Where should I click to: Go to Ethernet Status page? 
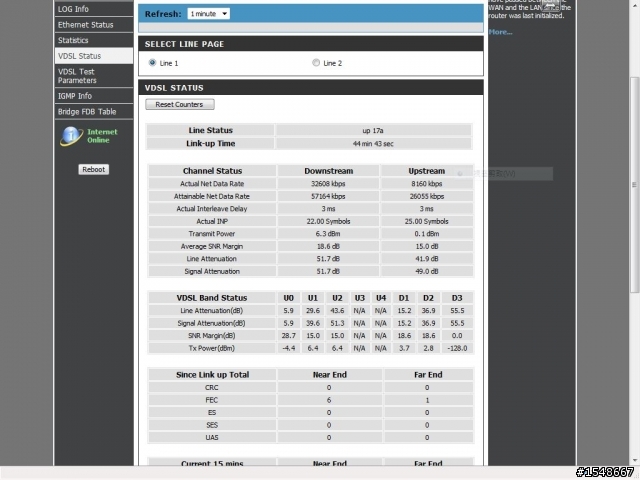93,24
